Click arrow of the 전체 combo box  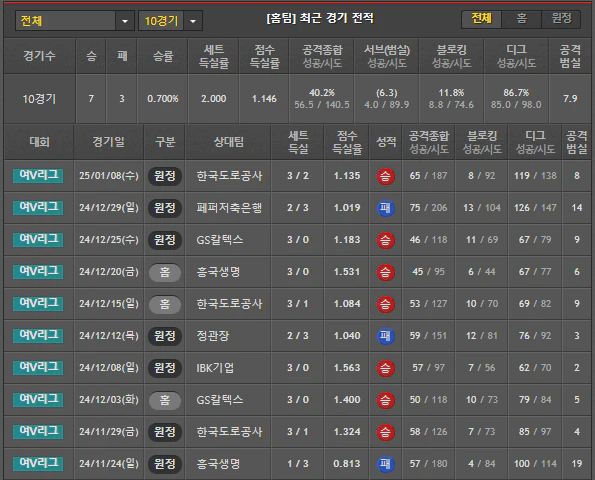click(125, 21)
